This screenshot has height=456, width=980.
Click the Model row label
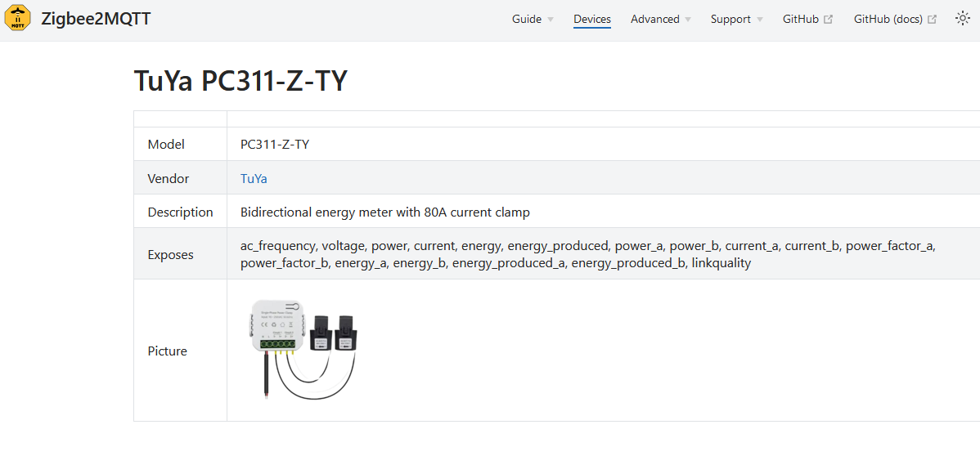166,145
